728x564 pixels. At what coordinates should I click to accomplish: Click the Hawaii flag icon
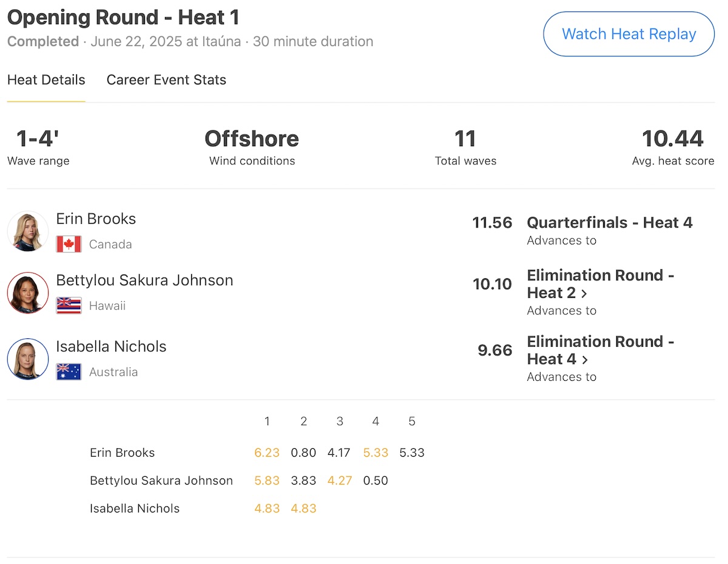pos(69,306)
